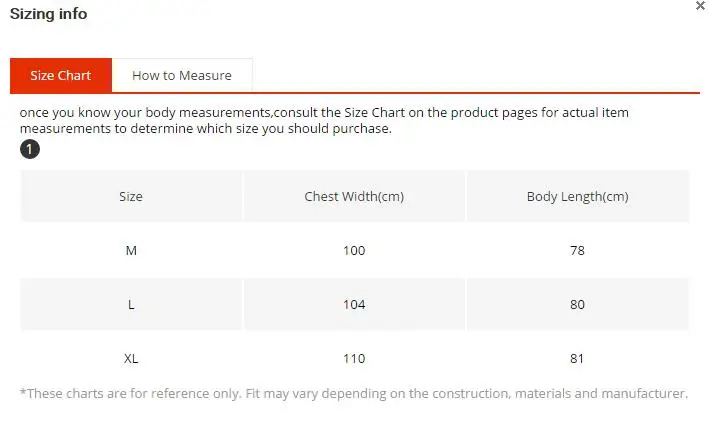Click chest width value 100
709x444 pixels.
pos(354,251)
